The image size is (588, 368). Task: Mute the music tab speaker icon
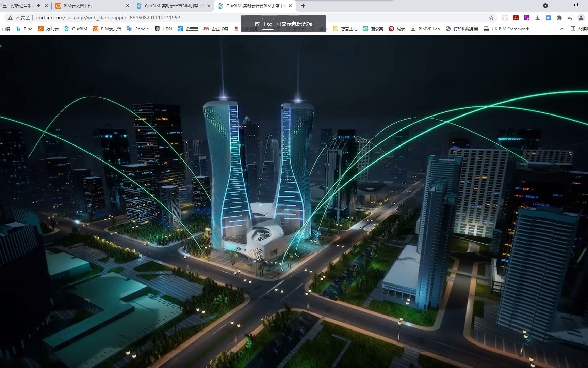pos(39,6)
